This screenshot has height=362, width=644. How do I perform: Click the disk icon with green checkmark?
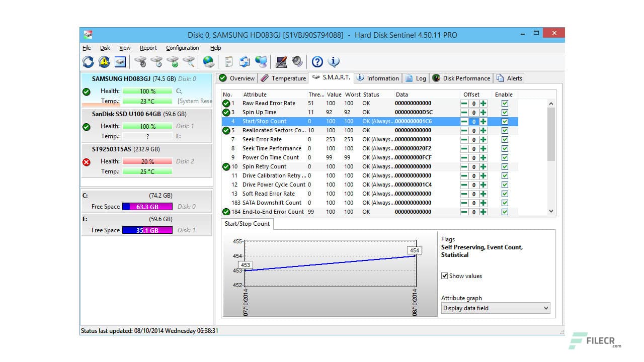tap(174, 61)
